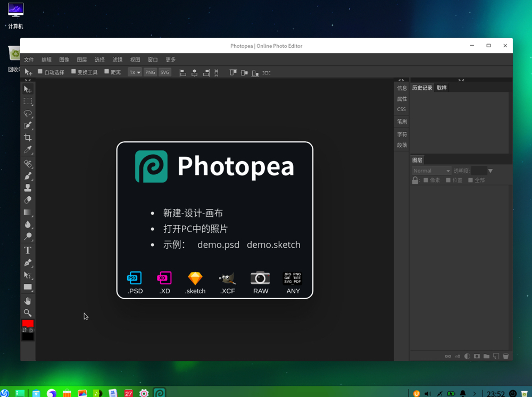
Task: Select the Eyedropper tool
Action: [28, 149]
